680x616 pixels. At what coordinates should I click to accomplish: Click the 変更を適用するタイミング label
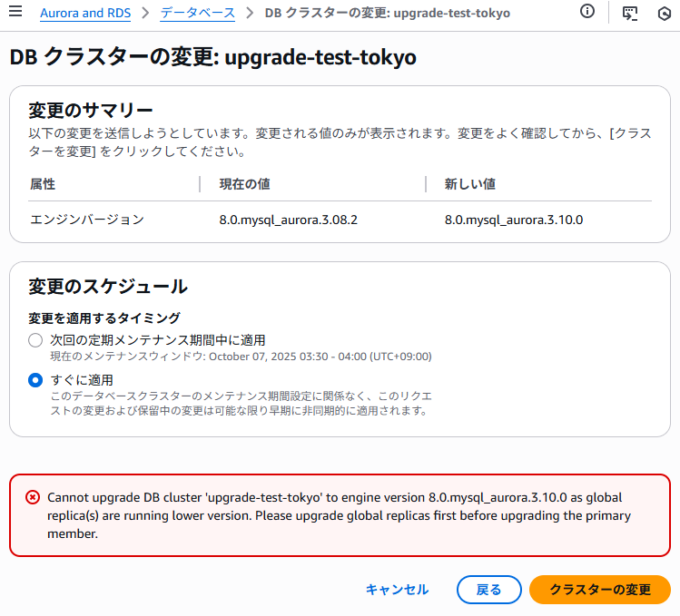(x=104, y=318)
